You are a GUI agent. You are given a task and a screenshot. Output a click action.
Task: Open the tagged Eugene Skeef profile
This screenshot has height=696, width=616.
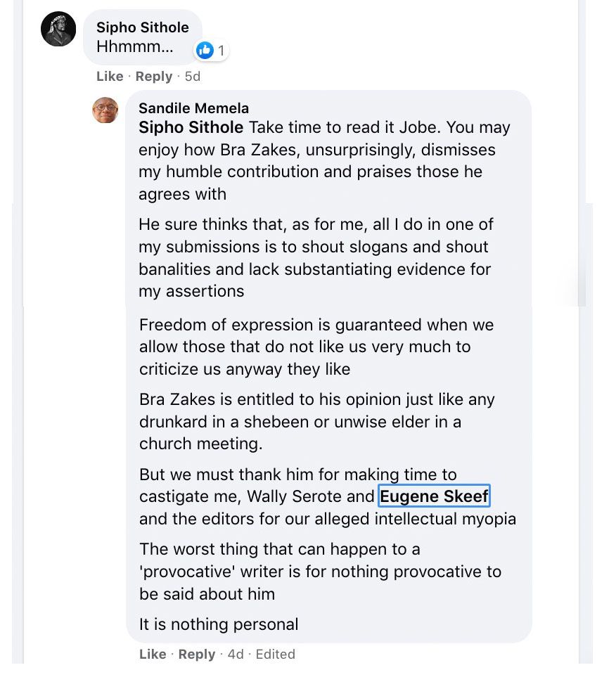click(x=434, y=496)
